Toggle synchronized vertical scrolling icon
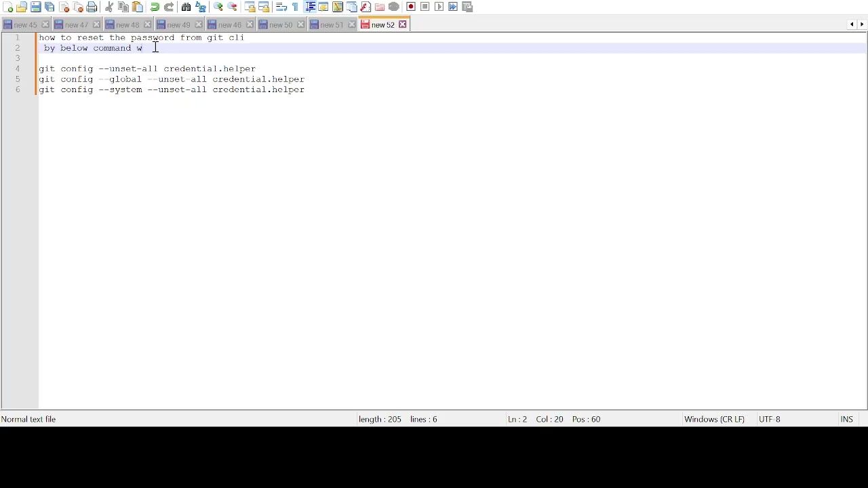Screen dimensions: 868x488 click(x=250, y=7)
